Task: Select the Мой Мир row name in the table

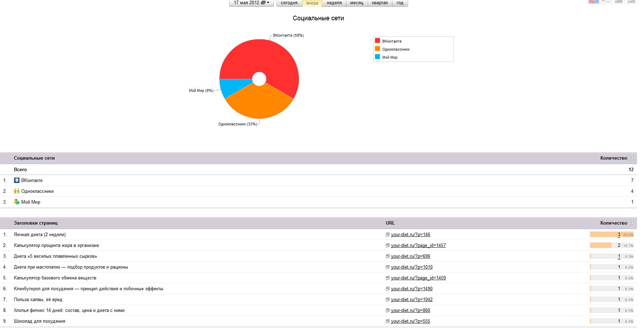Action: [31, 202]
